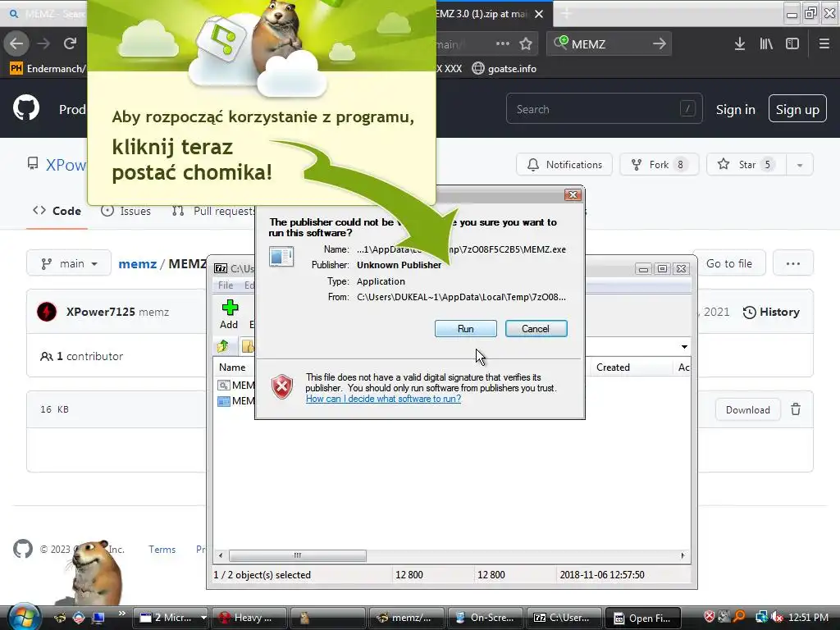Bookmark this page with the star icon
The height and width of the screenshot is (630, 840).
[526, 44]
